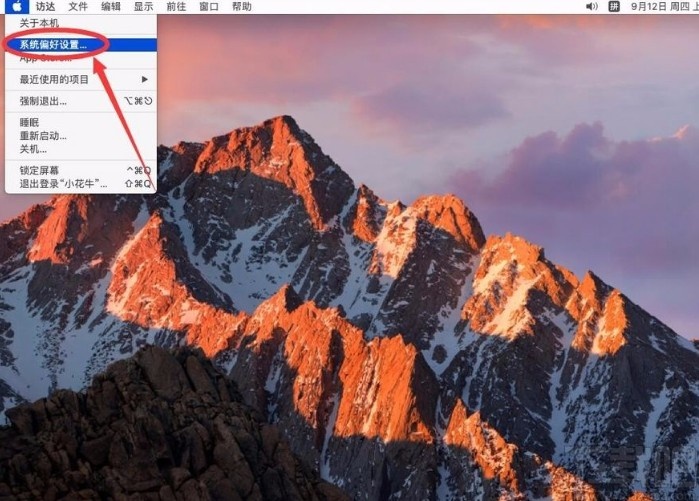
Task: Open the 编辑 (Edit) menu
Action: click(x=111, y=6)
